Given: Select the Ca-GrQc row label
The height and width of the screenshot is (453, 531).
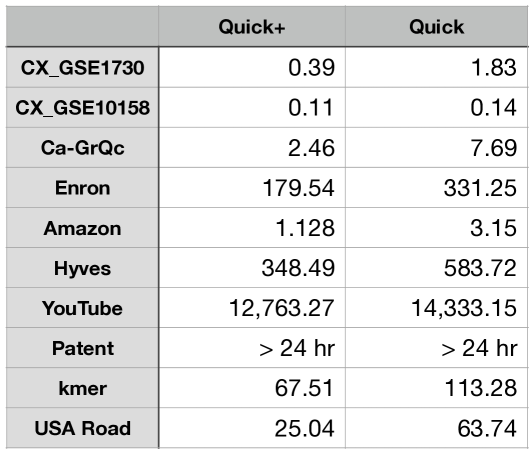Looking at the screenshot, I should (x=82, y=148).
